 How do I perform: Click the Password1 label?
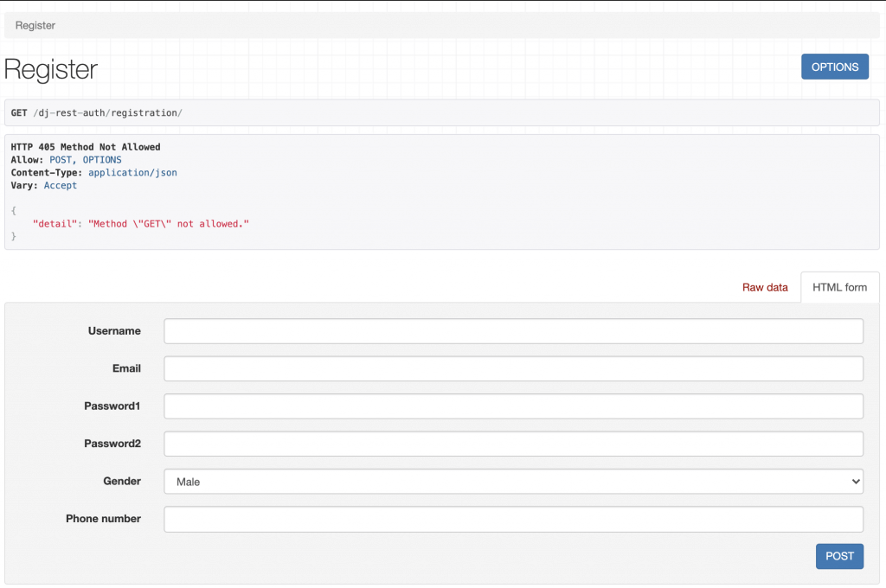112,406
